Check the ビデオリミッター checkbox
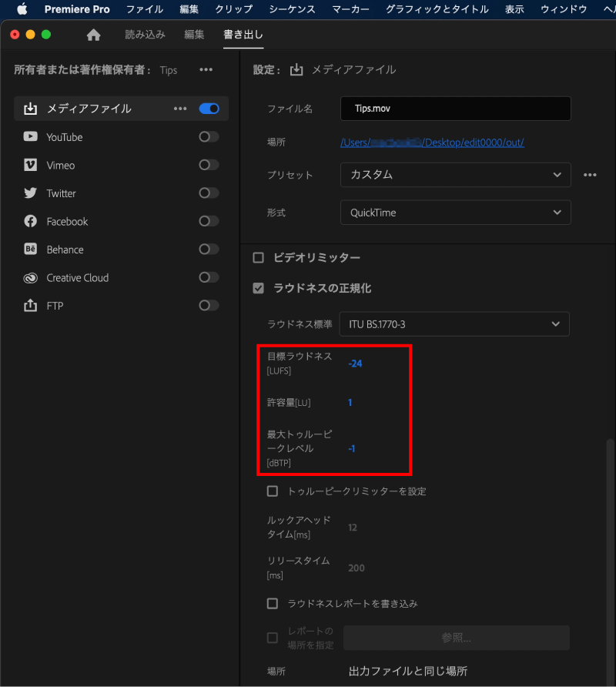The image size is (616, 687). pos(259,257)
